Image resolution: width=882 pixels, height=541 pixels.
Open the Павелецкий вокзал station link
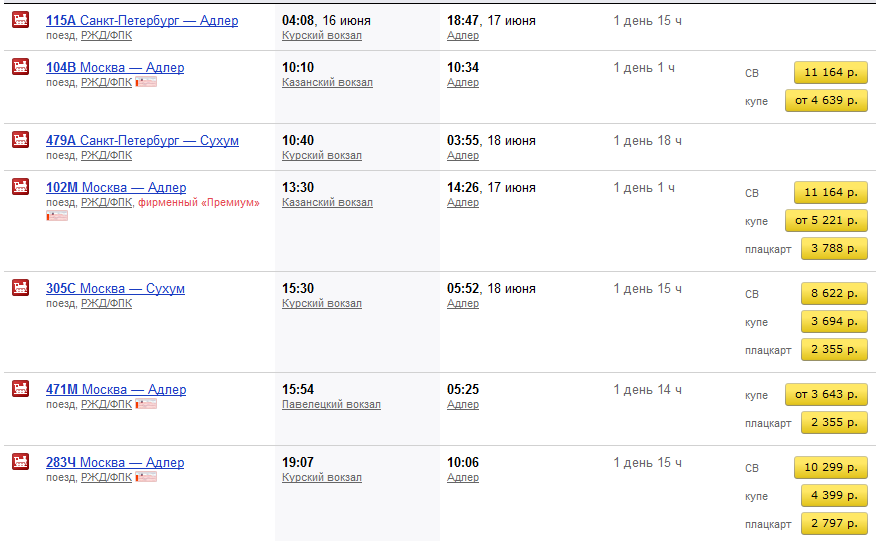click(331, 405)
